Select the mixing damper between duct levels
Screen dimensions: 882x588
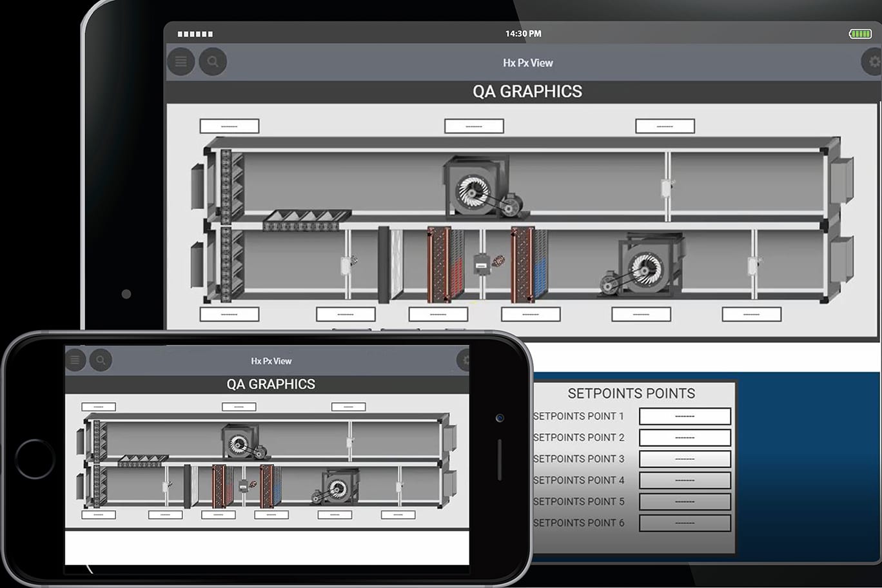click(307, 220)
